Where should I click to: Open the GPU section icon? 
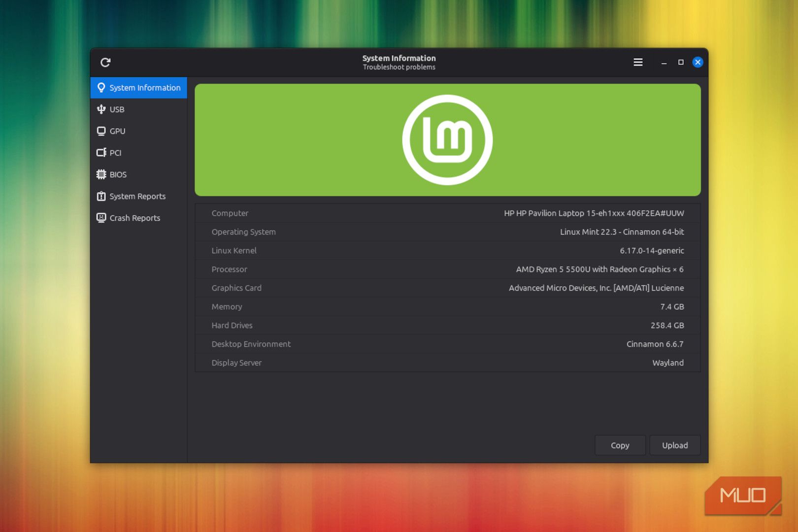pos(101,131)
